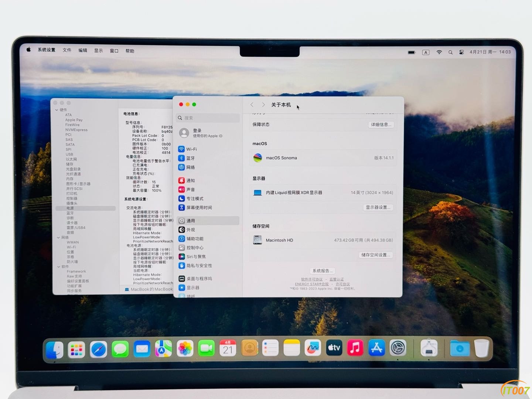Click the 储存空间设置… button

[x=375, y=255]
